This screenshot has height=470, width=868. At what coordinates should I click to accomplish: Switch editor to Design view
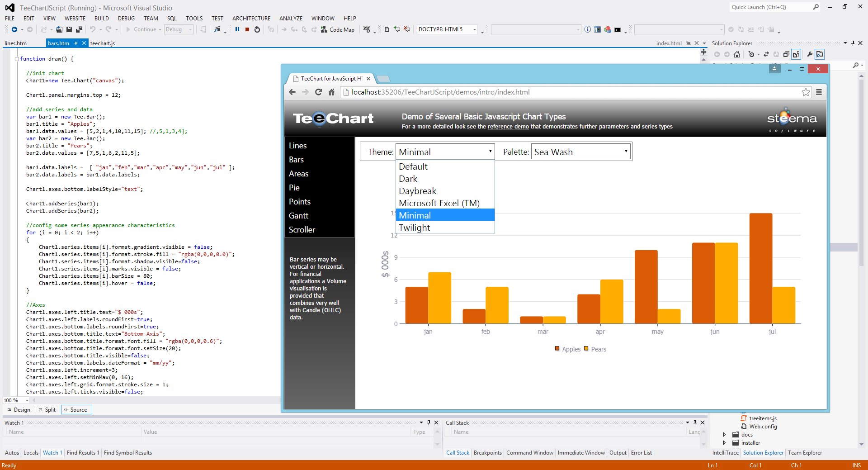pos(19,410)
